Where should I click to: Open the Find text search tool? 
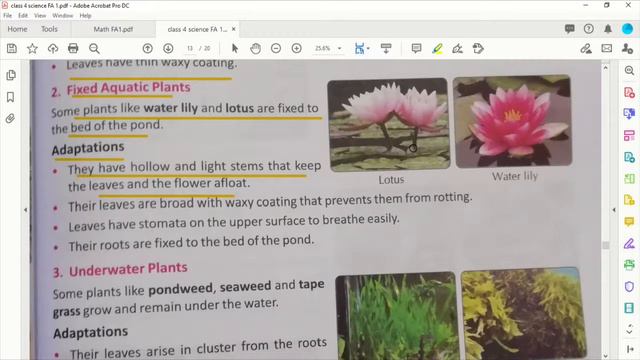(x=94, y=49)
